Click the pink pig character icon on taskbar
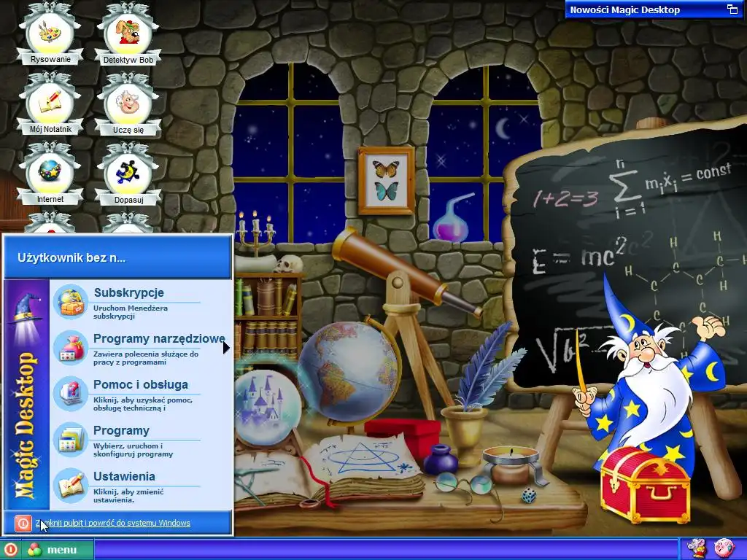 pos(724,549)
